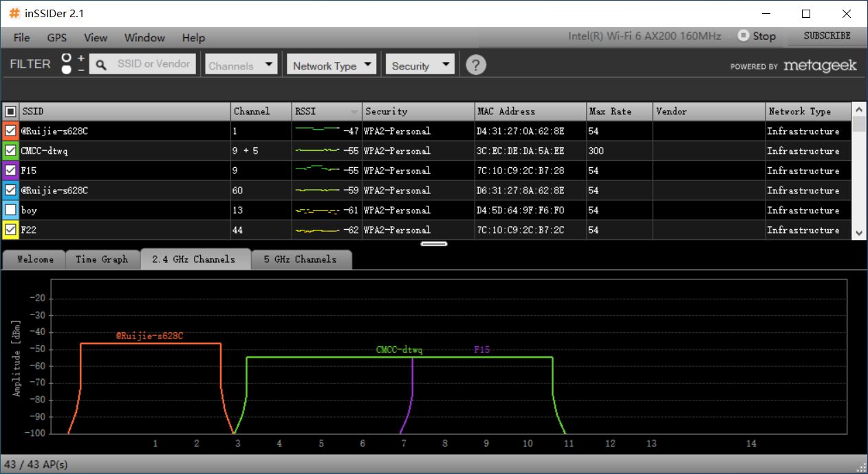Click the channel 60 cell
This screenshot has height=474, width=868.
261,190
